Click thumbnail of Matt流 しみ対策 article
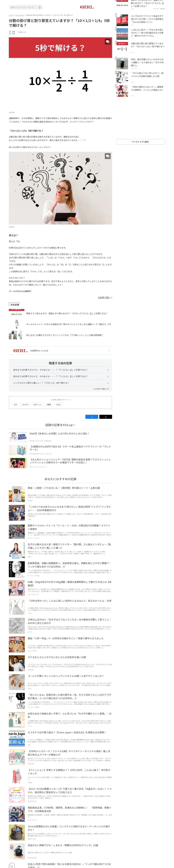 pyautogui.click(x=18, y=437)
